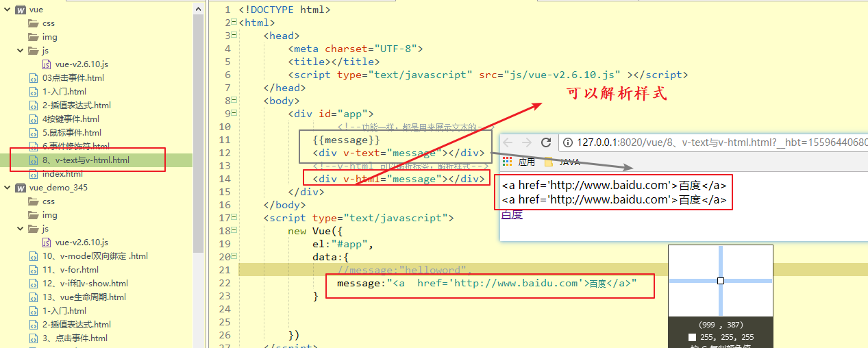Open 6.事件修饰符.html in project tree
Image resolution: width=868 pixels, height=348 pixels.
click(75, 147)
